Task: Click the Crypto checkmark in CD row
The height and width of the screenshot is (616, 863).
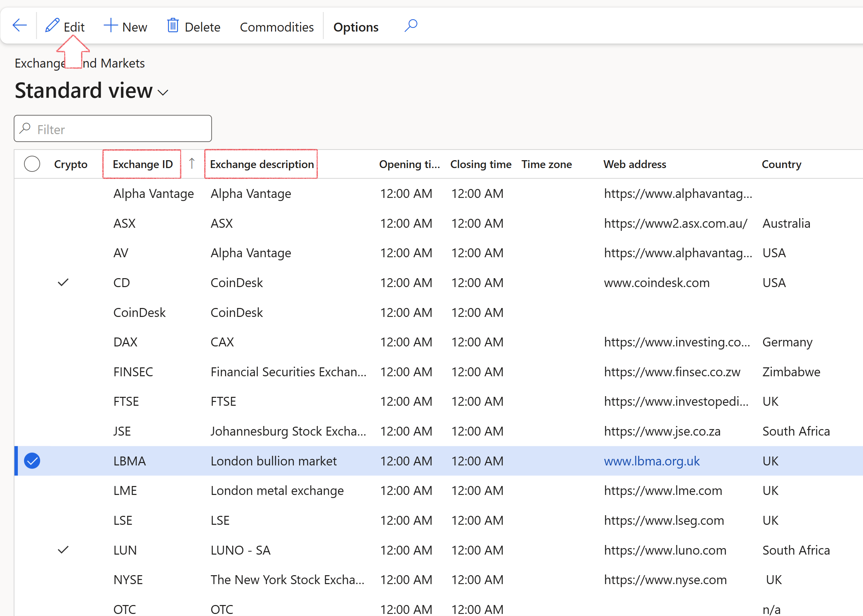Action: (x=63, y=283)
